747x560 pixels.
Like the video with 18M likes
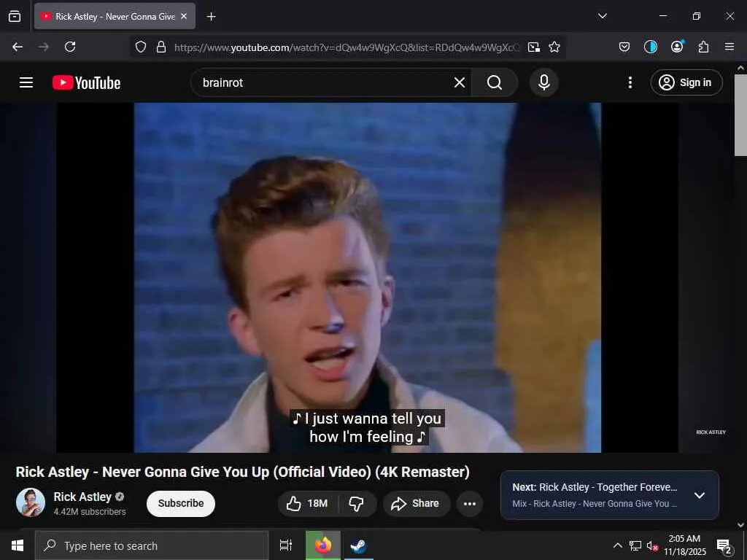click(307, 503)
